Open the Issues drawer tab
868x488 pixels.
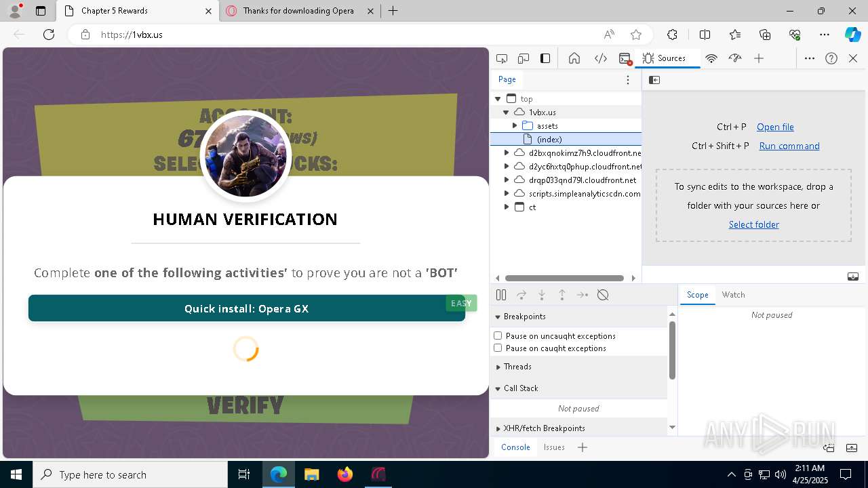tap(554, 447)
